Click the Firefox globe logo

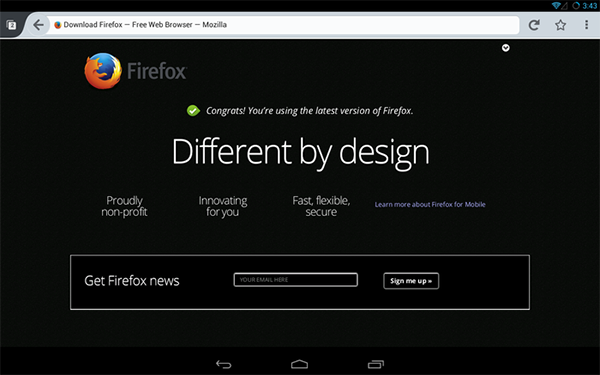[x=103, y=71]
